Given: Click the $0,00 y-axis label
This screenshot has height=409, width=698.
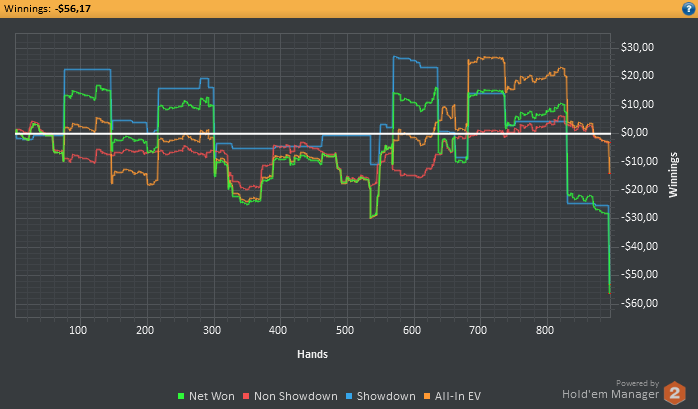Looking at the screenshot, I should (634, 133).
